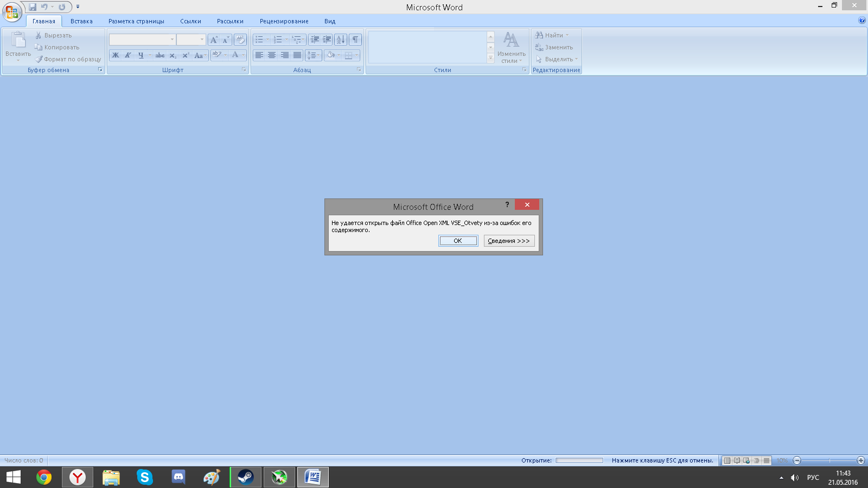Click the sort icon
868x488 pixels.
coord(341,40)
